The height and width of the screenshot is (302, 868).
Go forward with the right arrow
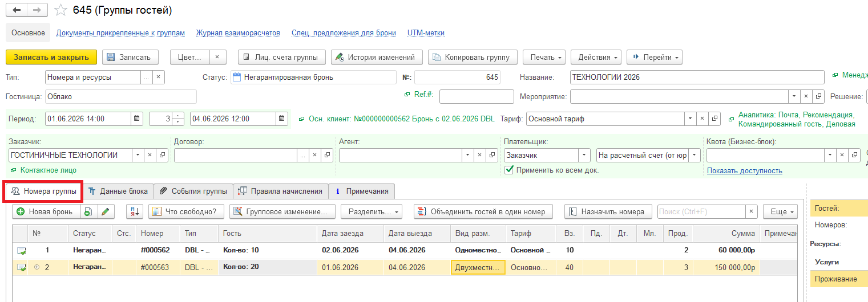click(x=37, y=10)
